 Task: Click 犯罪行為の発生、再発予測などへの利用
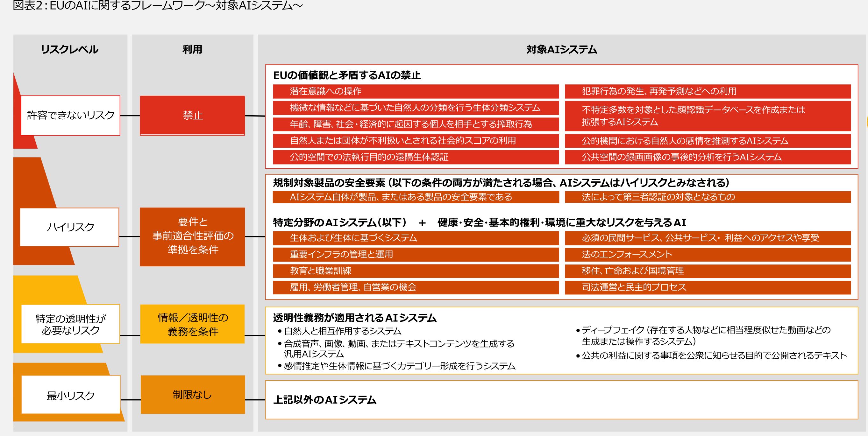coord(708,91)
